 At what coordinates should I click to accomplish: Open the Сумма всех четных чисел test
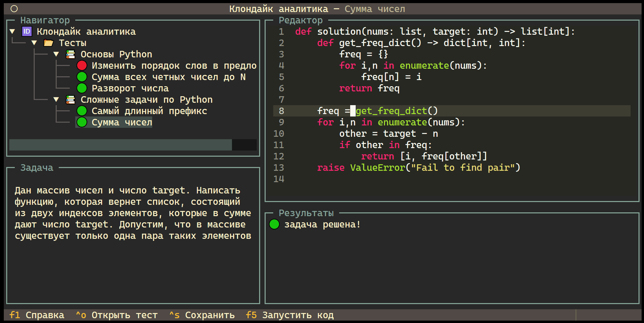[168, 77]
